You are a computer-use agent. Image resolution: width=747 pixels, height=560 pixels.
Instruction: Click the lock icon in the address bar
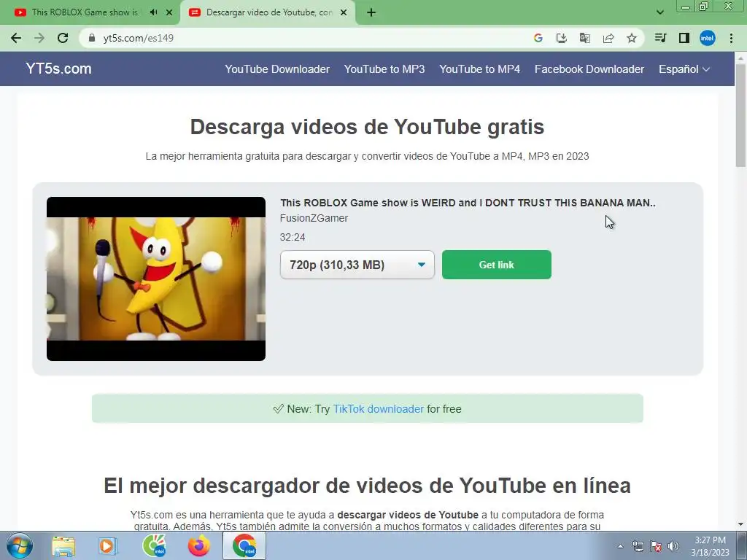(x=92, y=38)
